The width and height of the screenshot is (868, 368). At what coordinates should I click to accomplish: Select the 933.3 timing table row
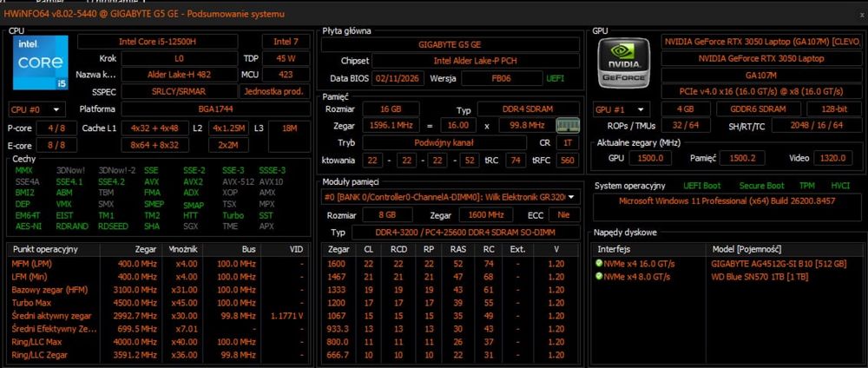coord(451,329)
